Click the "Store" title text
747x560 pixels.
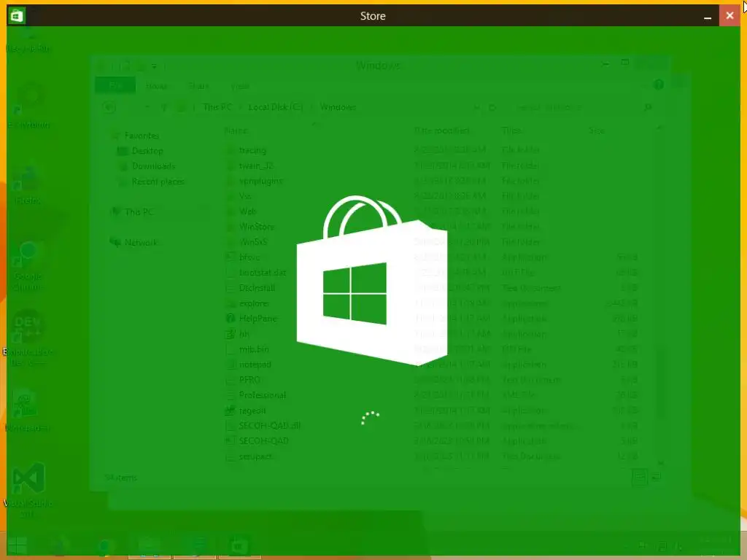click(x=373, y=16)
